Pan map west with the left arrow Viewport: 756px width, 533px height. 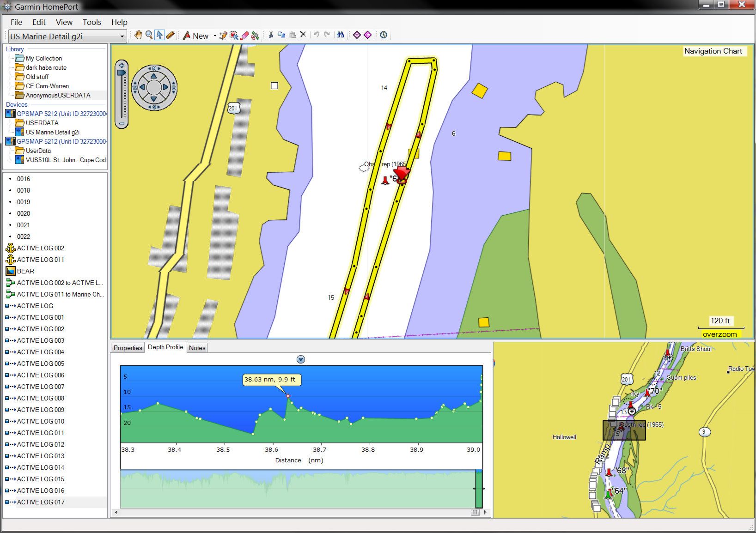tap(142, 87)
